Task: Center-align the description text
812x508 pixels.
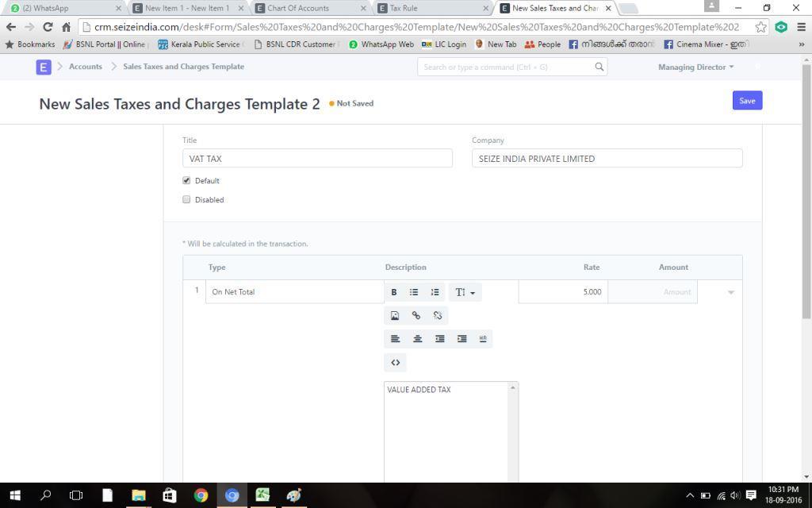Action: tap(417, 339)
